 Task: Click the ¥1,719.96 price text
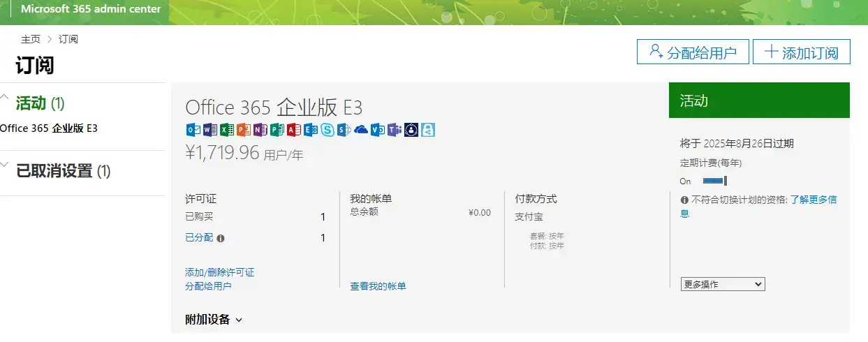click(x=222, y=152)
